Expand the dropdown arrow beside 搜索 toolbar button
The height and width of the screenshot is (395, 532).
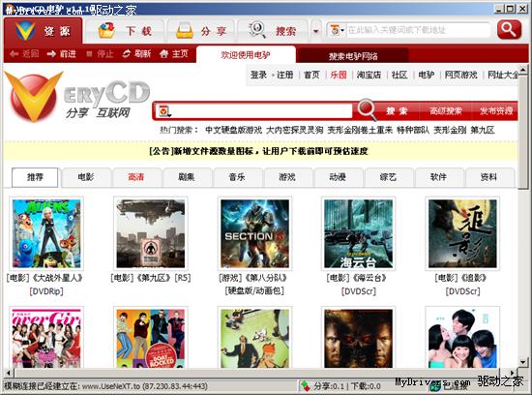pos(316,31)
